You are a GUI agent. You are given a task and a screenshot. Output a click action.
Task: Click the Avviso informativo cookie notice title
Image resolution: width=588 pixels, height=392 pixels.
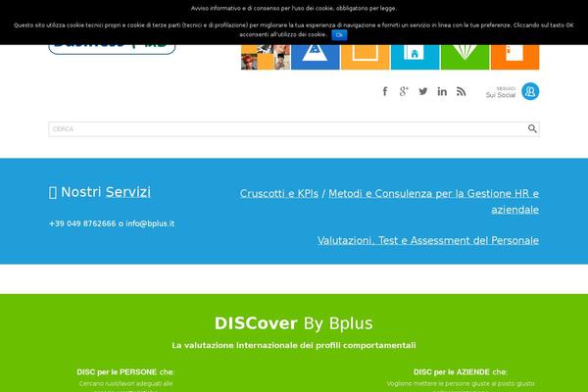coord(294,8)
